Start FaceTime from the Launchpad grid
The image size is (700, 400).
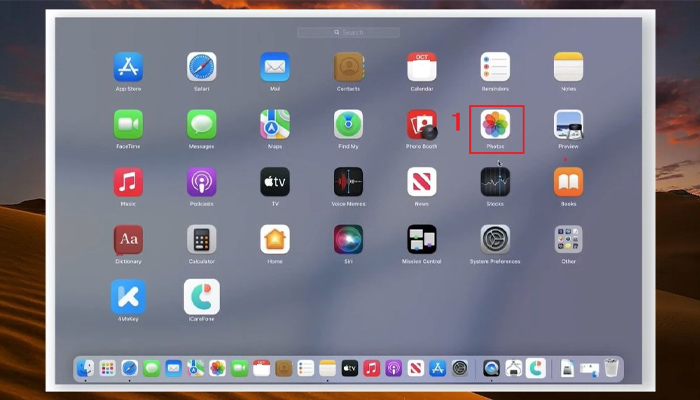[128, 125]
